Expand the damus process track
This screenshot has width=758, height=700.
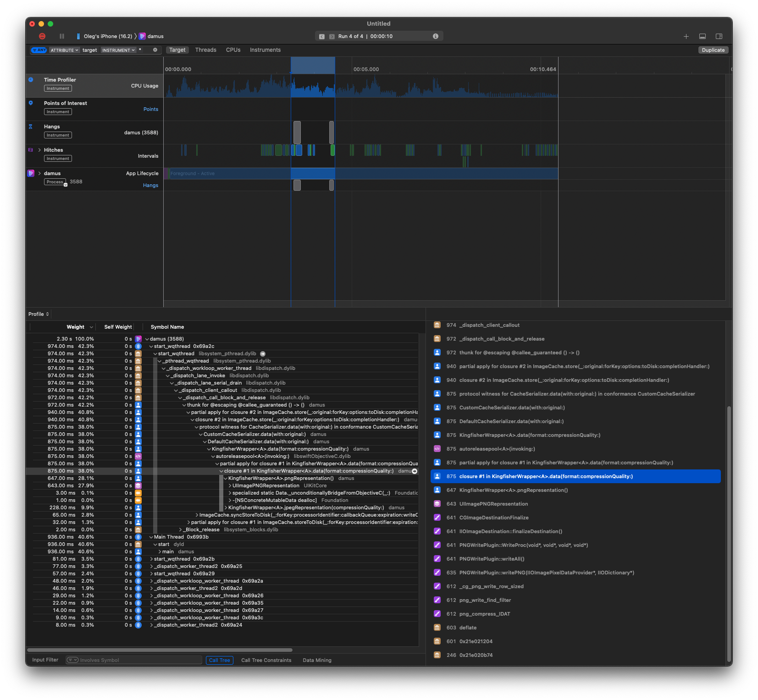coord(39,173)
